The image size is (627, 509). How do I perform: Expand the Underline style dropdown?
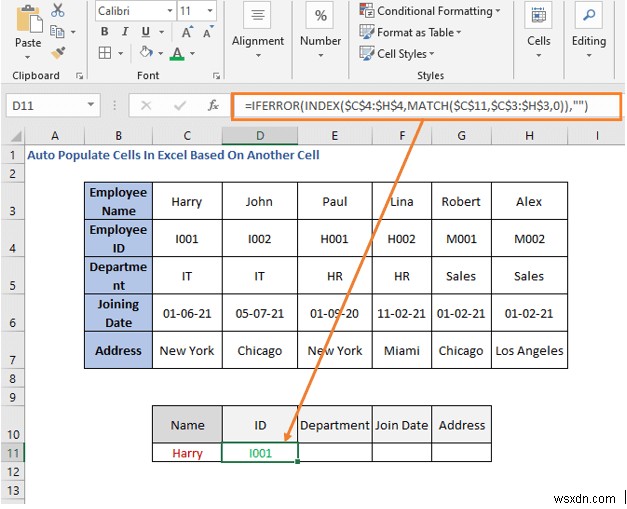click(x=162, y=32)
